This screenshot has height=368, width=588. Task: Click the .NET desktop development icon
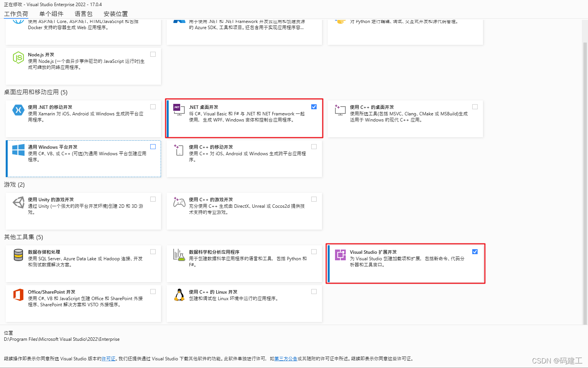point(179,110)
